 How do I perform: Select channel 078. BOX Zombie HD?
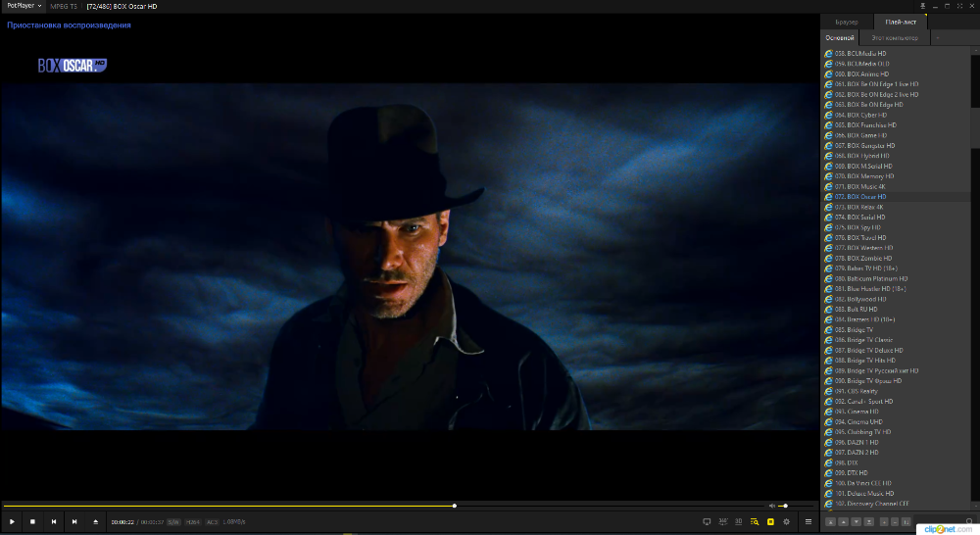897,258
